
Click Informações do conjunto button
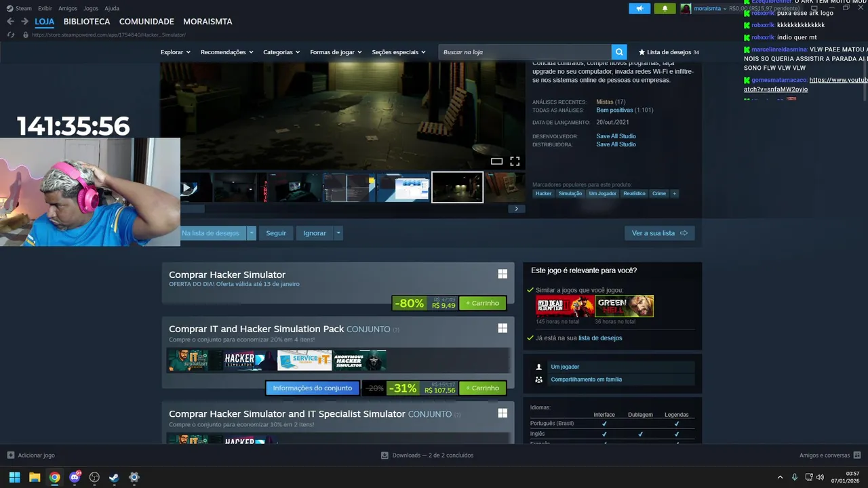pos(312,388)
